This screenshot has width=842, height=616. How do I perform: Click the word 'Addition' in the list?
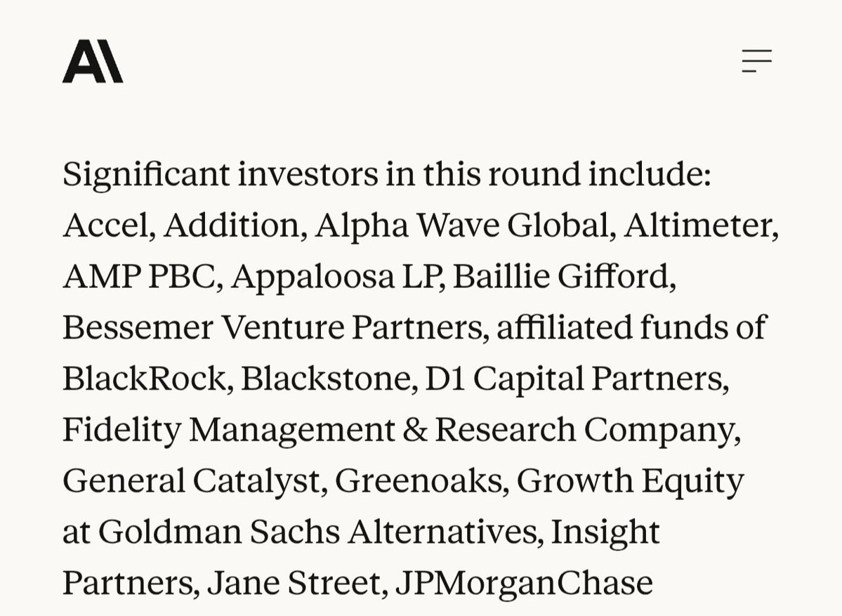coord(233,225)
